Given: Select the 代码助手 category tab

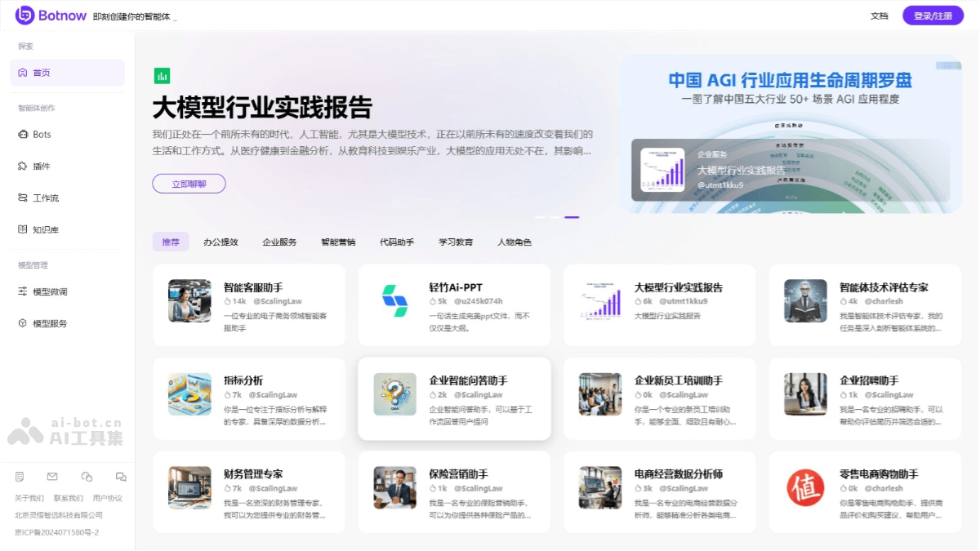Looking at the screenshot, I should [x=397, y=242].
